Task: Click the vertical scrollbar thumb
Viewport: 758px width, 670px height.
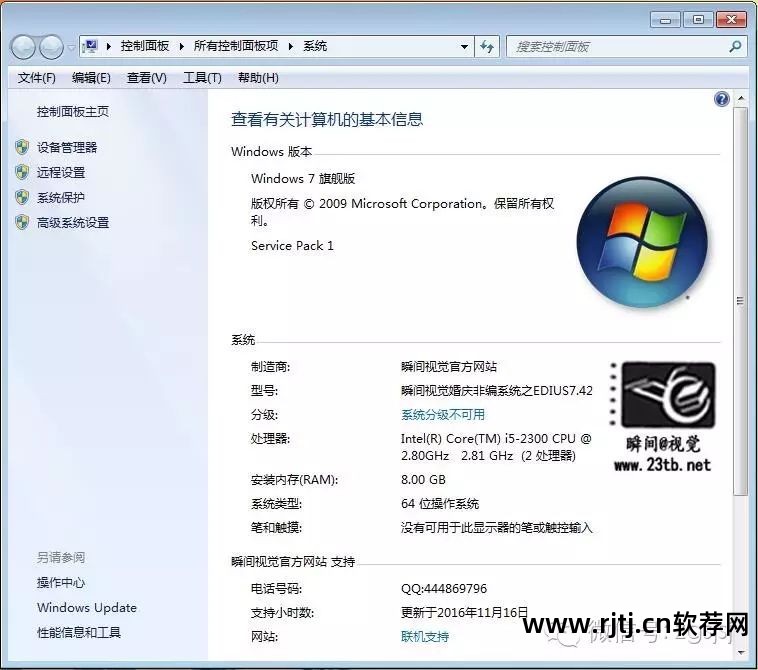Action: pos(740,301)
